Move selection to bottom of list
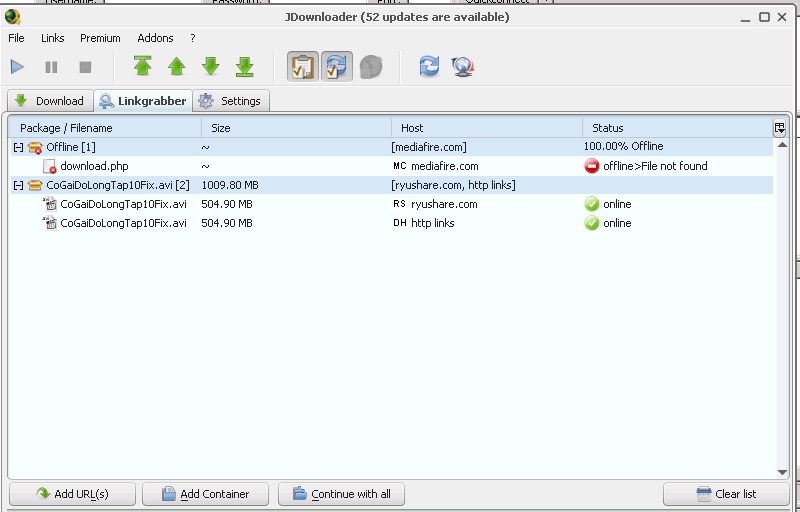Image resolution: width=800 pixels, height=512 pixels. pos(245,66)
